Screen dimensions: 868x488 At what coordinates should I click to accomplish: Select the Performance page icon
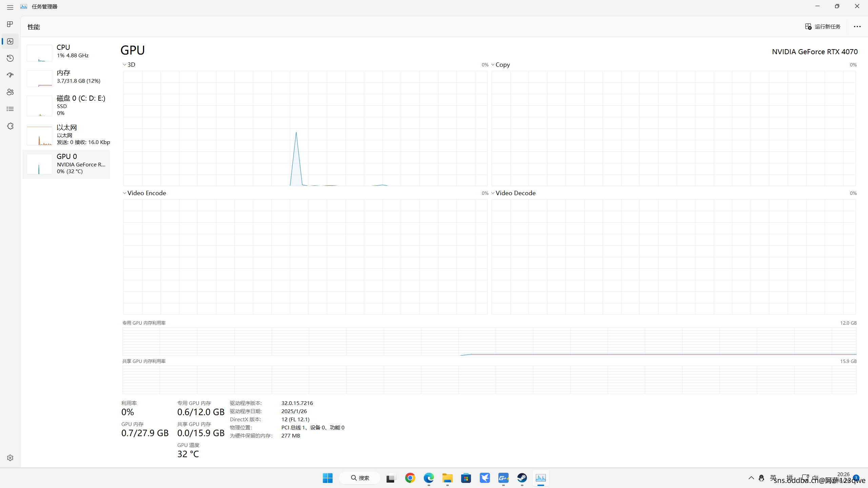(x=10, y=41)
